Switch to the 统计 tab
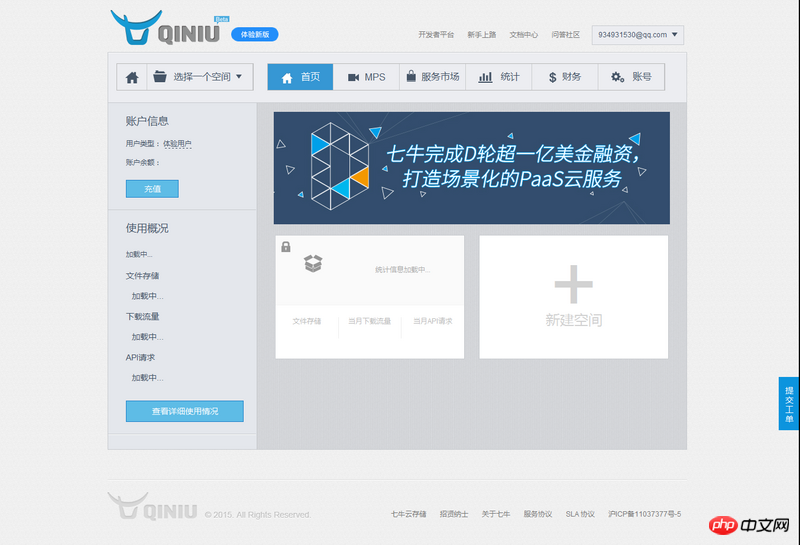 pos(498,77)
